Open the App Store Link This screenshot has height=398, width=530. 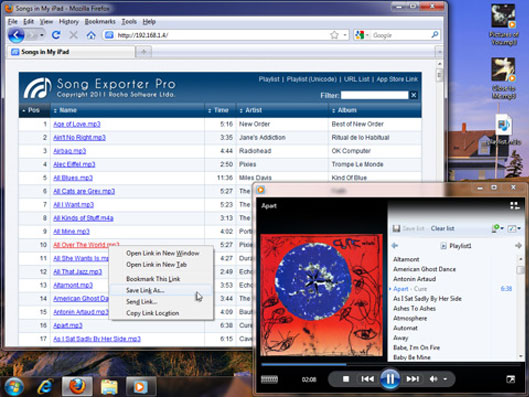(397, 79)
